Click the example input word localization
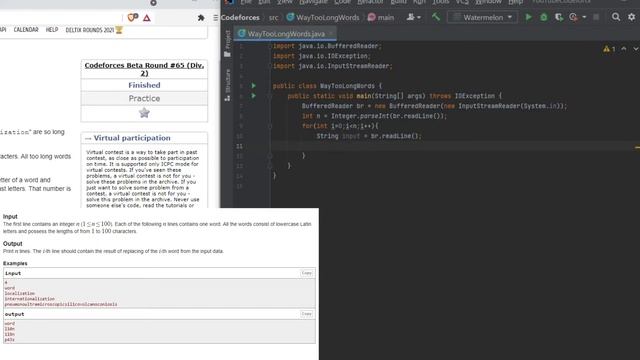This screenshot has width=640, height=360. 20,293
